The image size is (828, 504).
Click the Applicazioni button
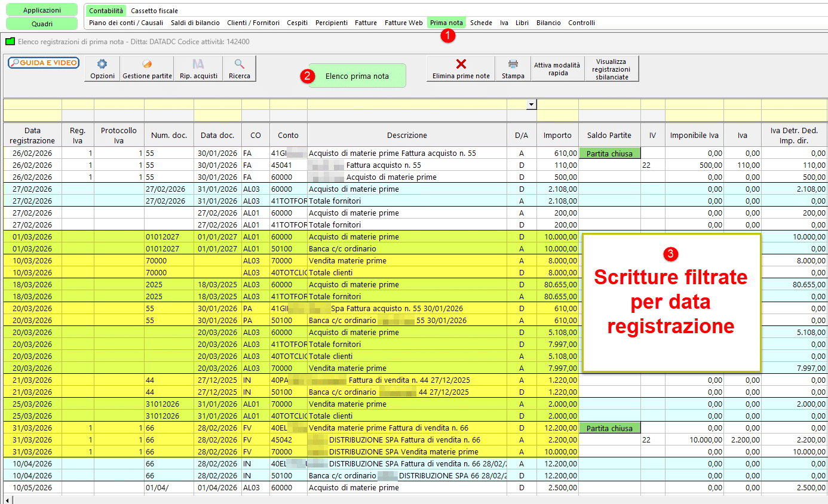pyautogui.click(x=42, y=10)
